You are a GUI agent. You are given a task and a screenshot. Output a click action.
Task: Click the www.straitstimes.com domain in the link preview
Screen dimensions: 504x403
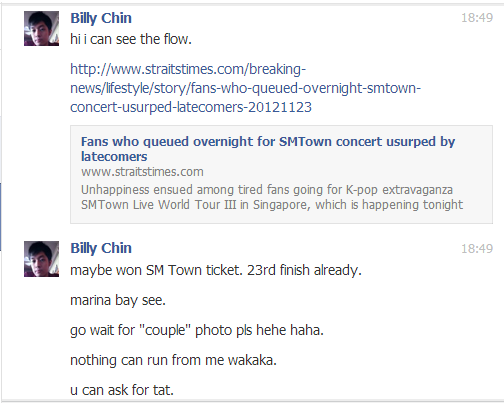coord(142,172)
